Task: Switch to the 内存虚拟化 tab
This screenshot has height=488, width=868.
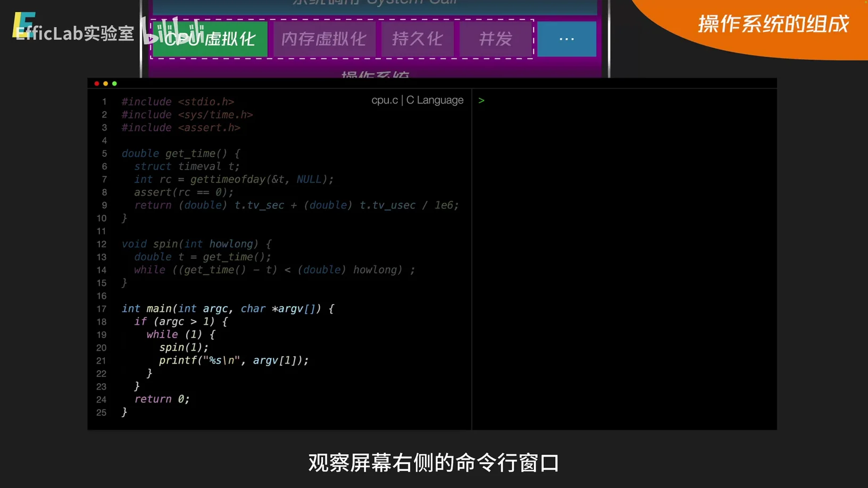Action: coord(324,39)
